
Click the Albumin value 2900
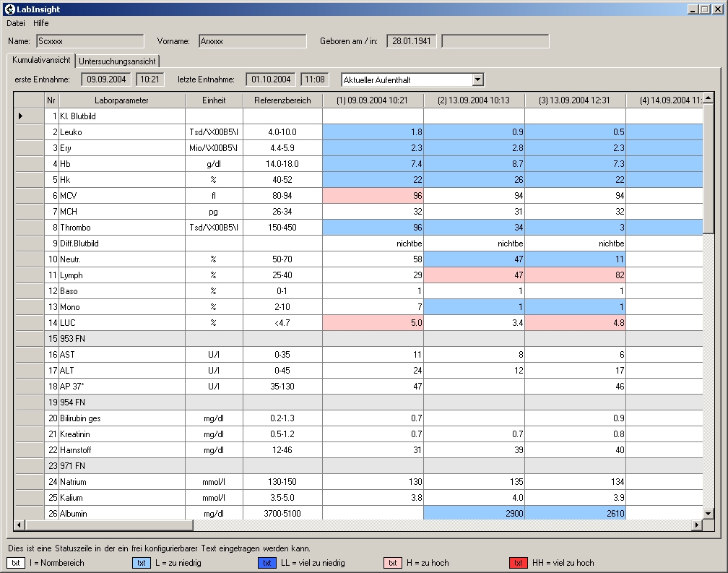[474, 514]
